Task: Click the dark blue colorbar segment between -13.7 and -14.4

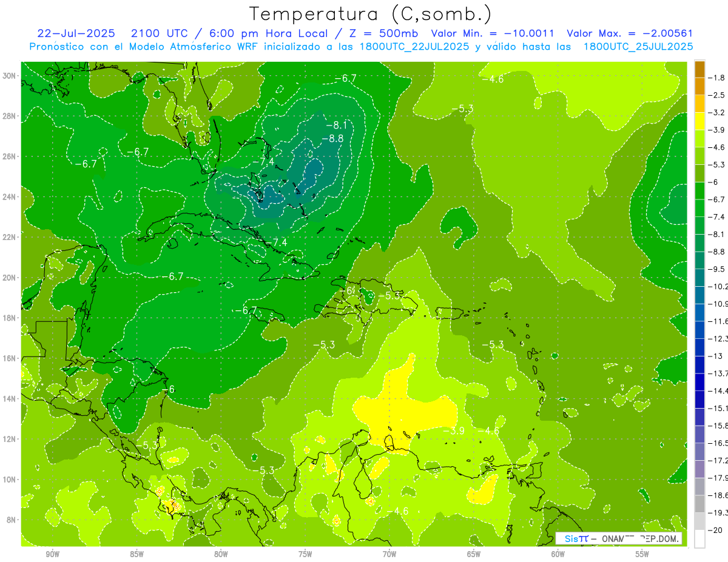Action: click(700, 382)
